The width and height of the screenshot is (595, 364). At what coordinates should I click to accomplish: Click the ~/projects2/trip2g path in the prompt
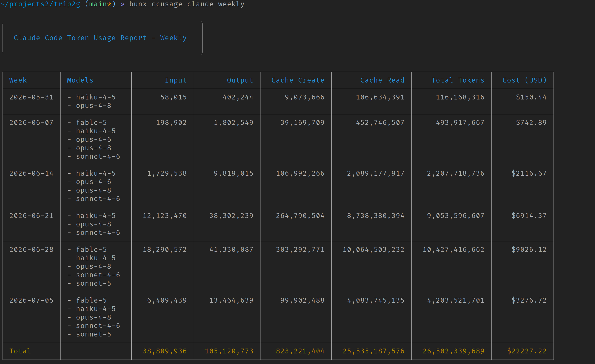coord(40,4)
